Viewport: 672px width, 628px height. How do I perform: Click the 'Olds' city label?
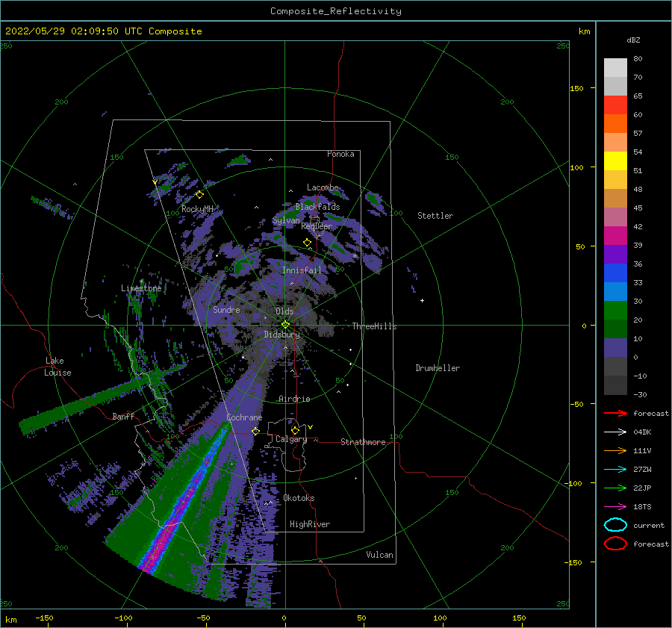coord(284,311)
